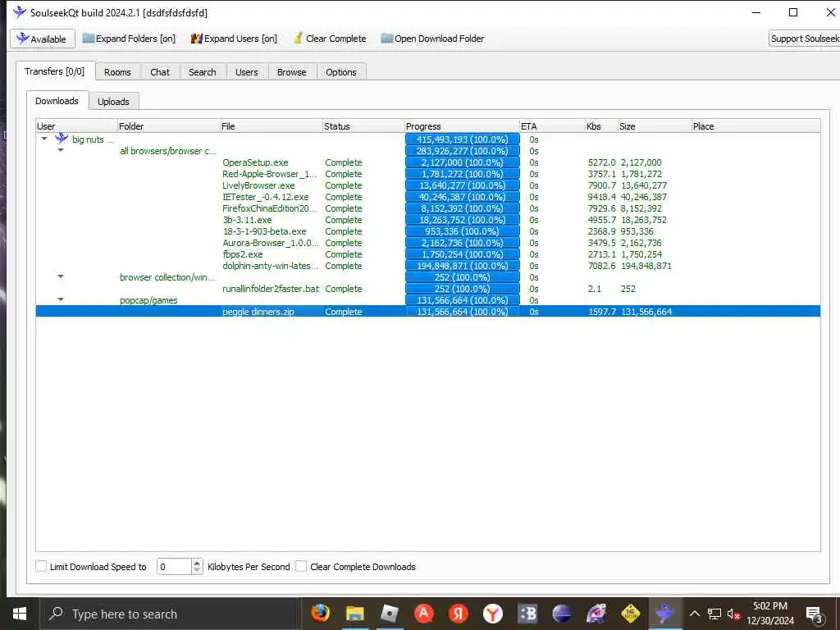Screen dimensions: 840x630
Task: Select 3b-3.11.exe file
Action: coord(248,220)
